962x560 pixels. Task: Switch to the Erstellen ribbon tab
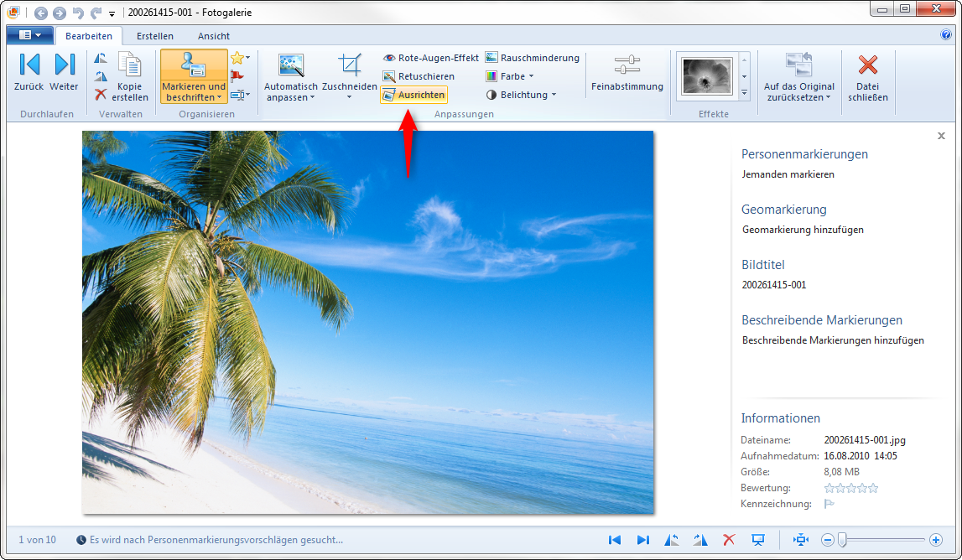click(x=155, y=36)
